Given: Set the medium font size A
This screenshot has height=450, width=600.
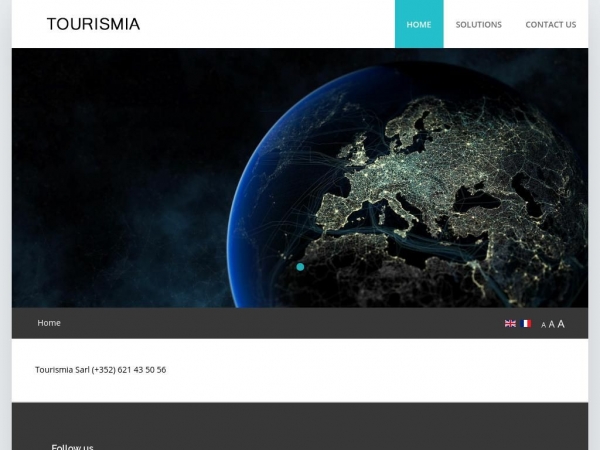Looking at the screenshot, I should (x=551, y=324).
